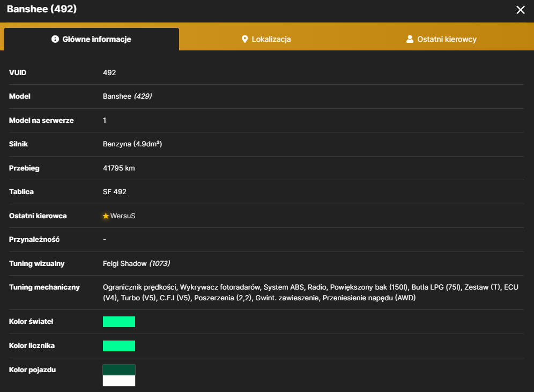Click the model value Banshee (429)
Viewport: 534px width, 392px height.
[128, 97]
